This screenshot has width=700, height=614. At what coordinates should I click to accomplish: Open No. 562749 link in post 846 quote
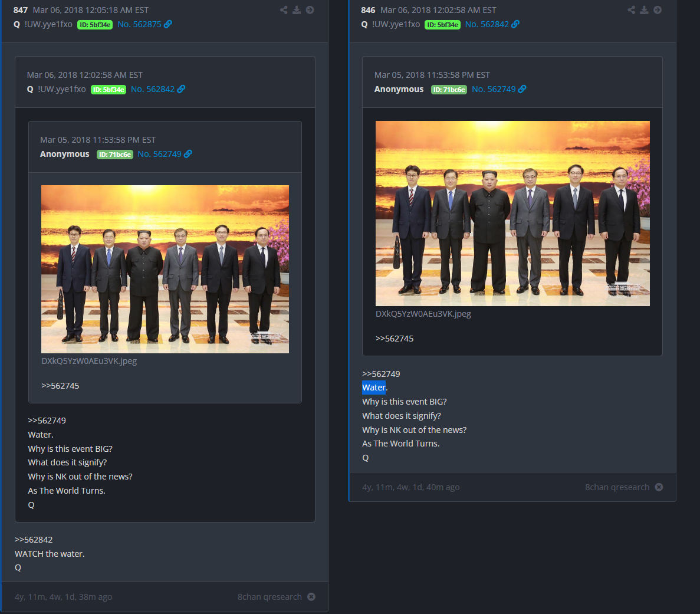(494, 89)
